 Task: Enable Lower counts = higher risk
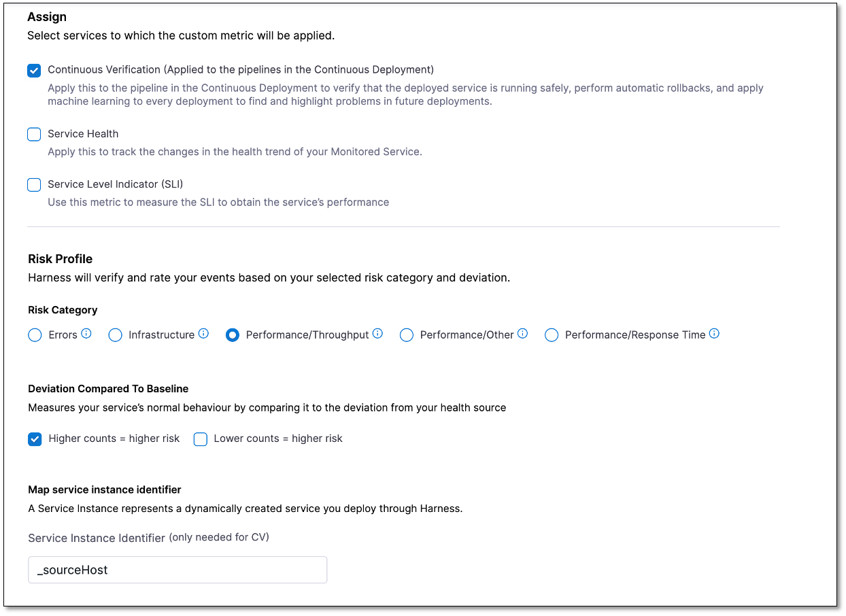click(200, 439)
